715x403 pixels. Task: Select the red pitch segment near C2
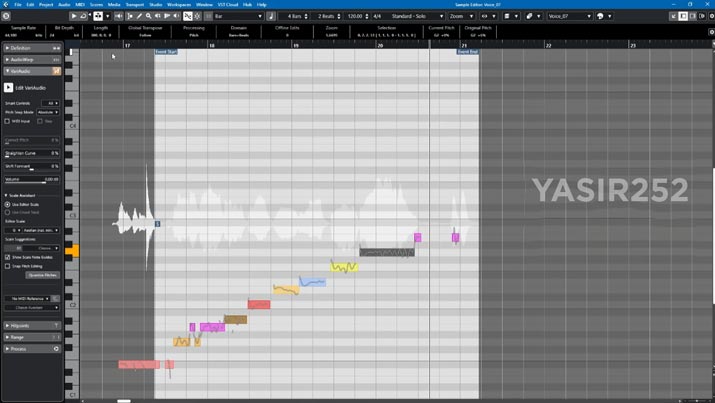pos(259,304)
